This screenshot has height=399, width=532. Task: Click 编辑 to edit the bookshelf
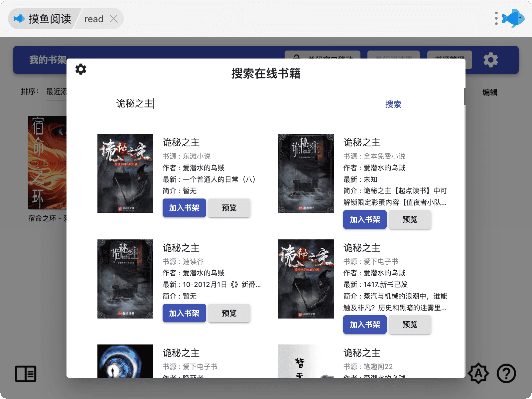(489, 92)
